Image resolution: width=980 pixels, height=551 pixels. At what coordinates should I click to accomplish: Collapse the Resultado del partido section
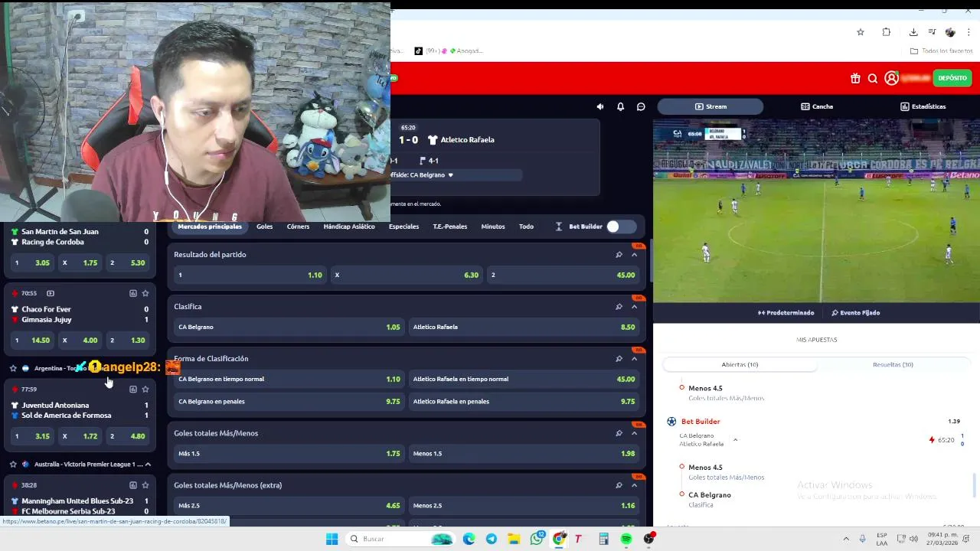[x=635, y=255]
